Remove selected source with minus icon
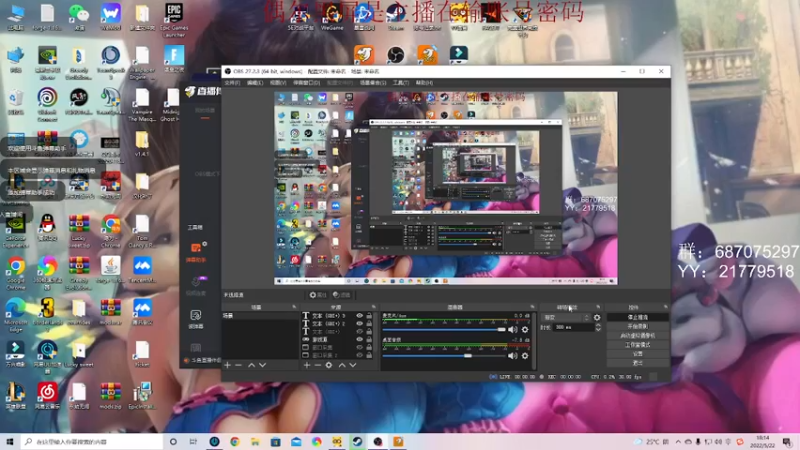 [317, 365]
